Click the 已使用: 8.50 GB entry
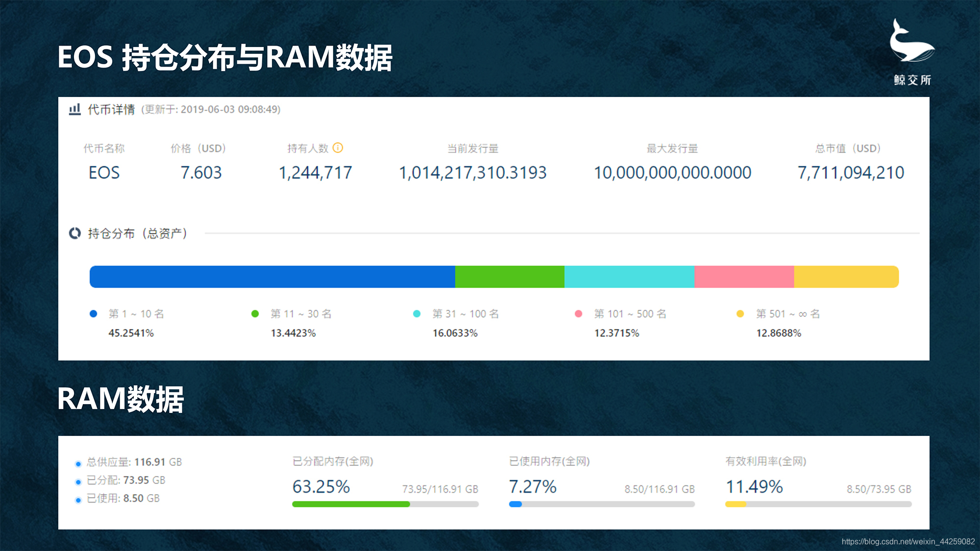Screen dimensions: 980x551 [x=123, y=498]
